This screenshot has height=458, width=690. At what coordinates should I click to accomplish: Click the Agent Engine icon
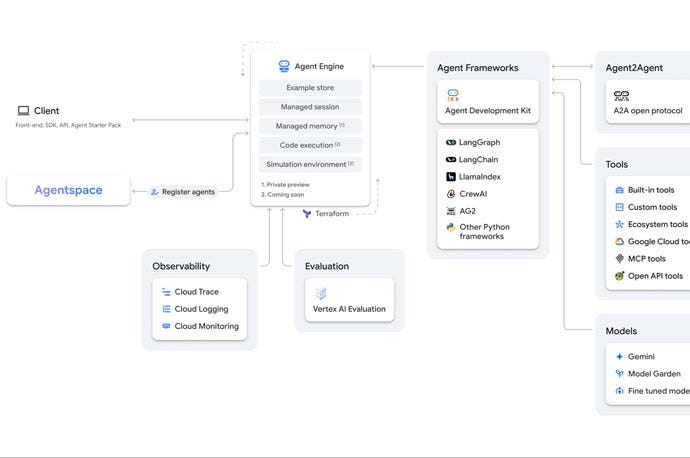(x=284, y=66)
